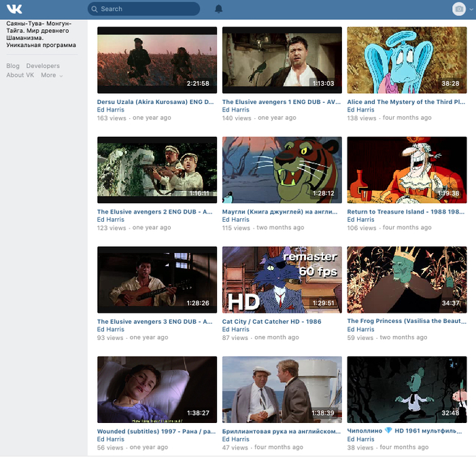
Task: Open Ed Harris under Elusive avengers 3
Action: [111, 329]
